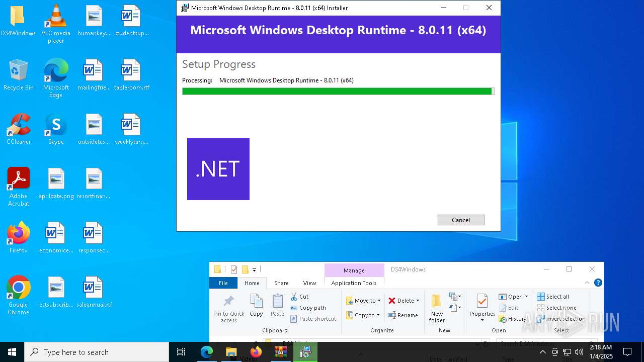Image resolution: width=644 pixels, height=362 pixels.
Task: Open the Application Tools tab
Action: click(354, 283)
